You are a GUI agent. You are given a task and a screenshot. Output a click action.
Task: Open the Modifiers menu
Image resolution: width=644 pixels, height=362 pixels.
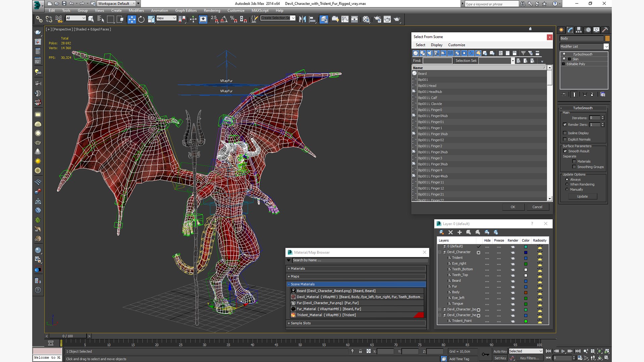136,10
